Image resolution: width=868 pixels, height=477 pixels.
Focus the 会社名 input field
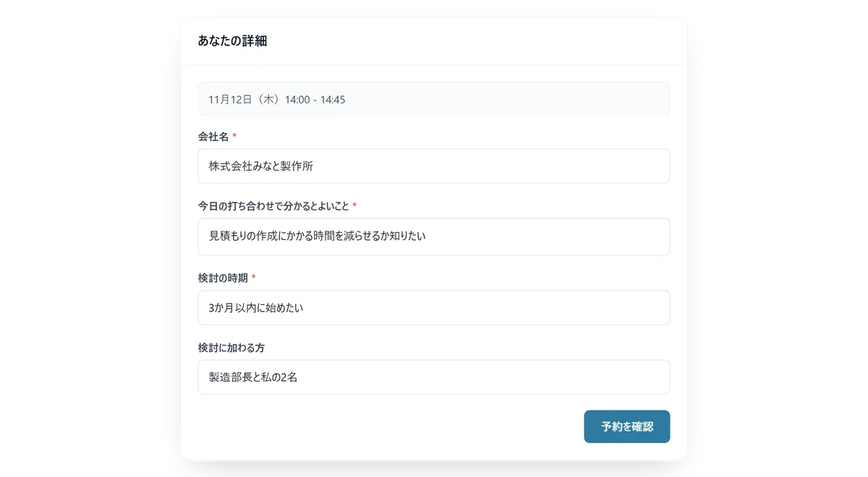pos(434,166)
